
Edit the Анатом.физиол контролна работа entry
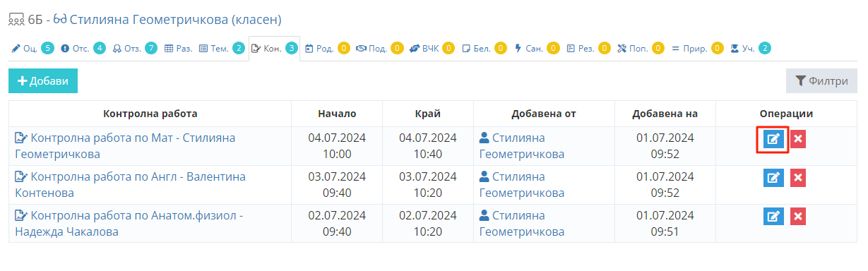773,217
